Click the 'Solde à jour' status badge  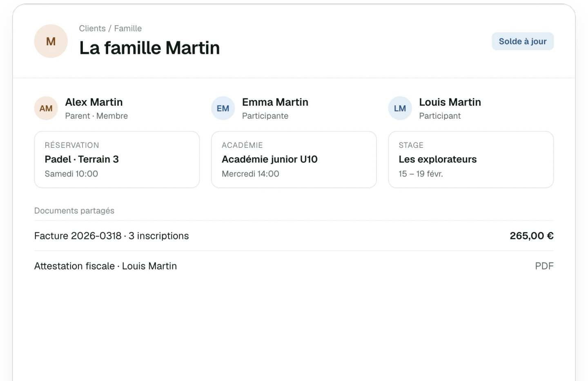(523, 41)
